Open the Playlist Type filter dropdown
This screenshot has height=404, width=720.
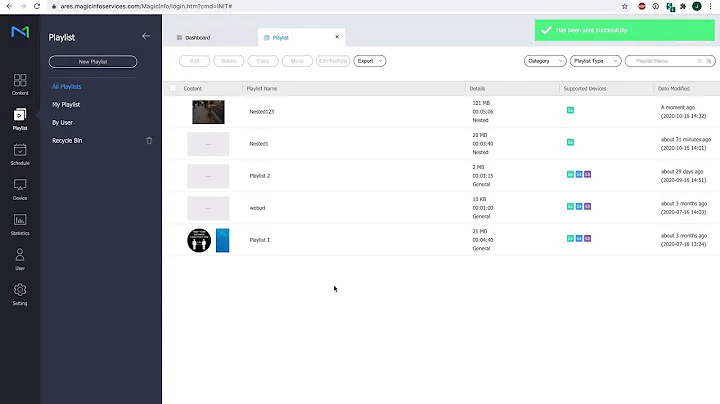coord(595,61)
